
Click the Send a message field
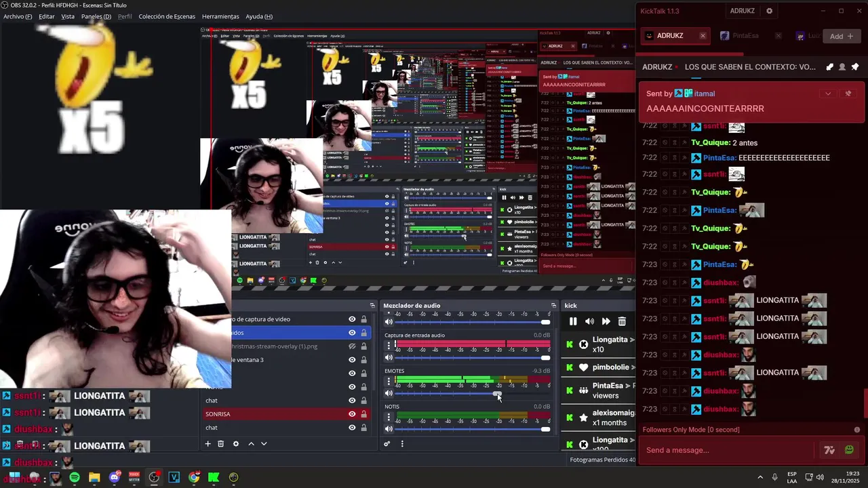tap(729, 450)
